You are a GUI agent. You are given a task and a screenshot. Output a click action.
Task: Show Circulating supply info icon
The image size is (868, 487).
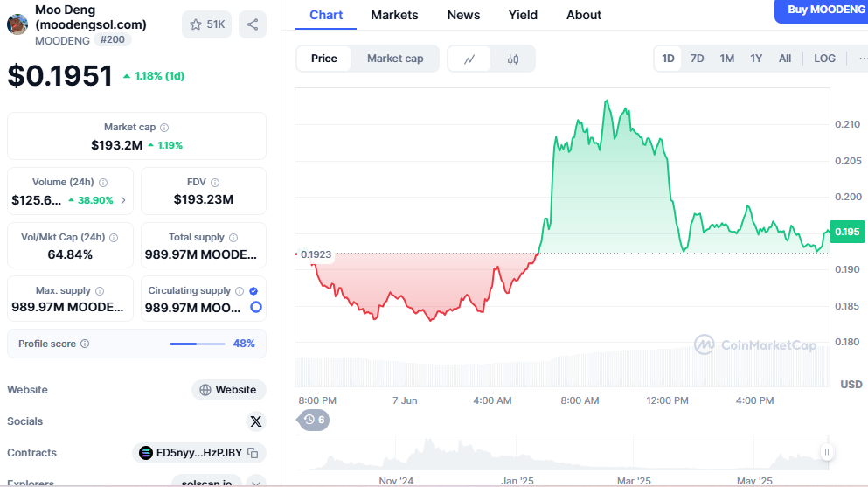pos(240,291)
